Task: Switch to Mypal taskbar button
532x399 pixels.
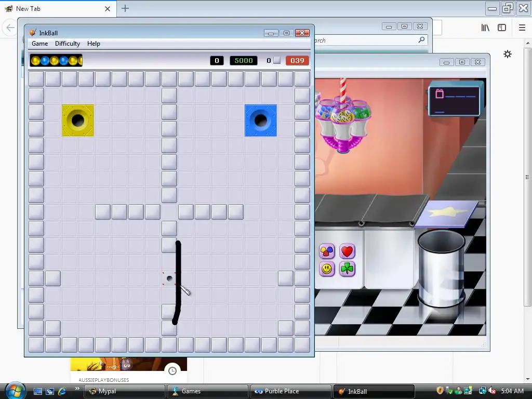Action: [124, 391]
